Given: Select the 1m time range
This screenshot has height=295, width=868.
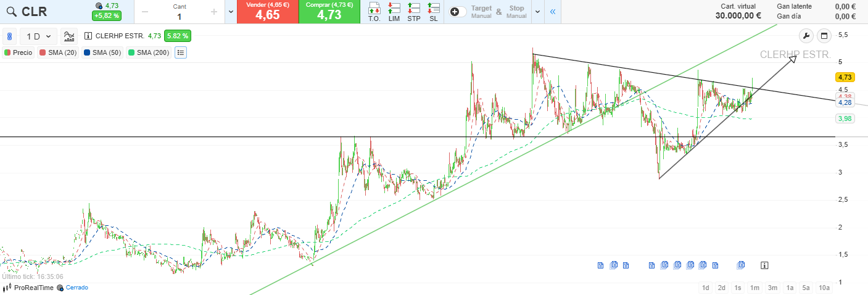Looking at the screenshot, I should (754, 288).
